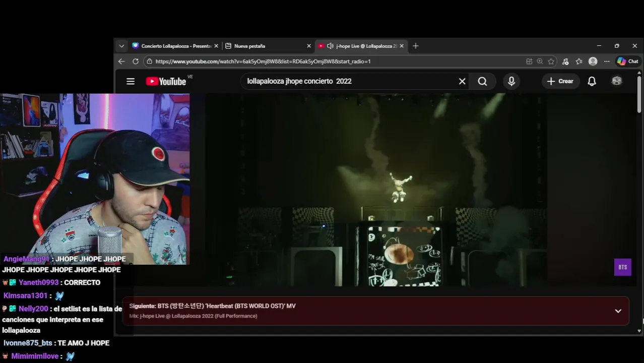The image size is (644, 363).
Task: Open the browser profile avatar
Action: click(x=593, y=62)
